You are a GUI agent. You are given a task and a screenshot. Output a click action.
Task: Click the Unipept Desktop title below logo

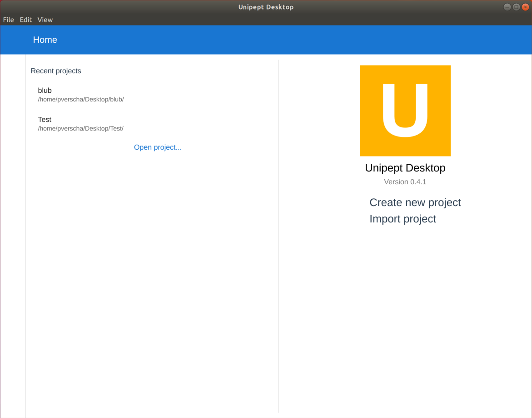[x=405, y=168]
